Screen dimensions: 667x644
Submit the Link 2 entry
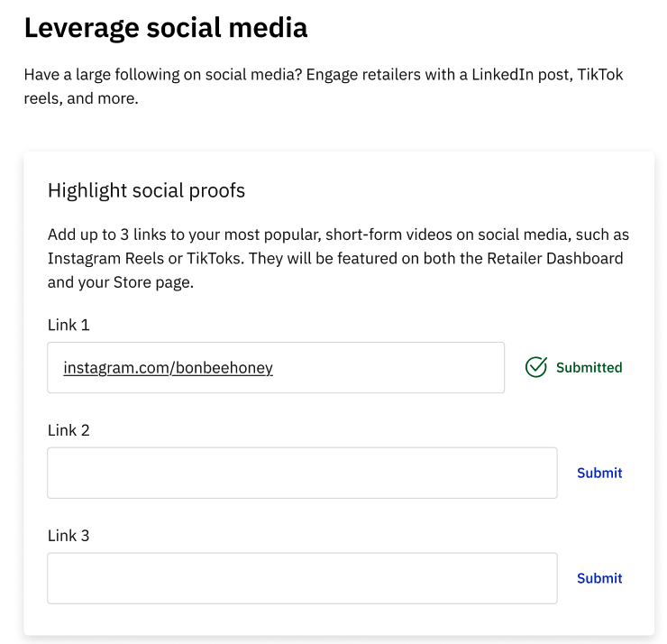coord(599,473)
